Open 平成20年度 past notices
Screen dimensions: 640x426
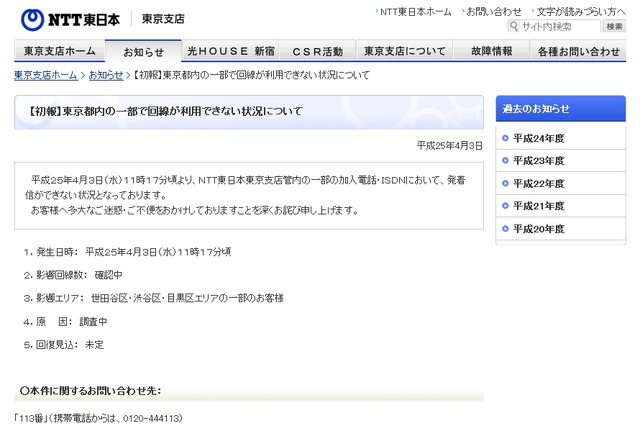pos(538,229)
